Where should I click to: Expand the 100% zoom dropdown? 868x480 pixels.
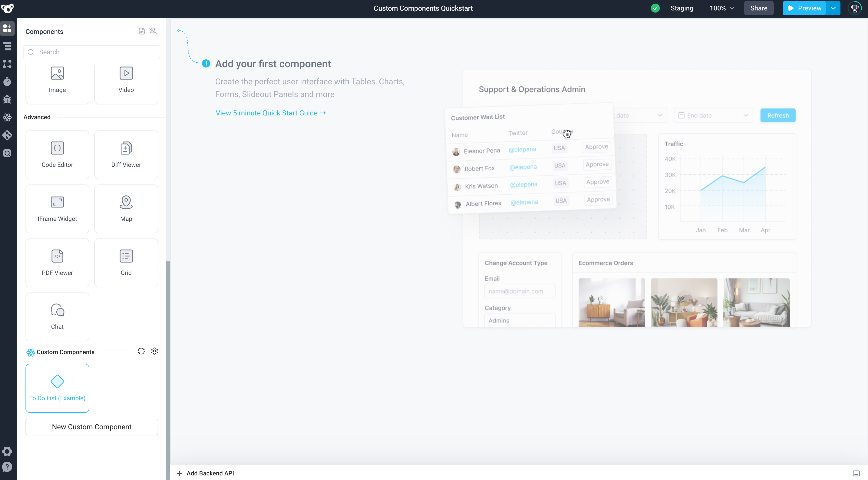(x=722, y=8)
